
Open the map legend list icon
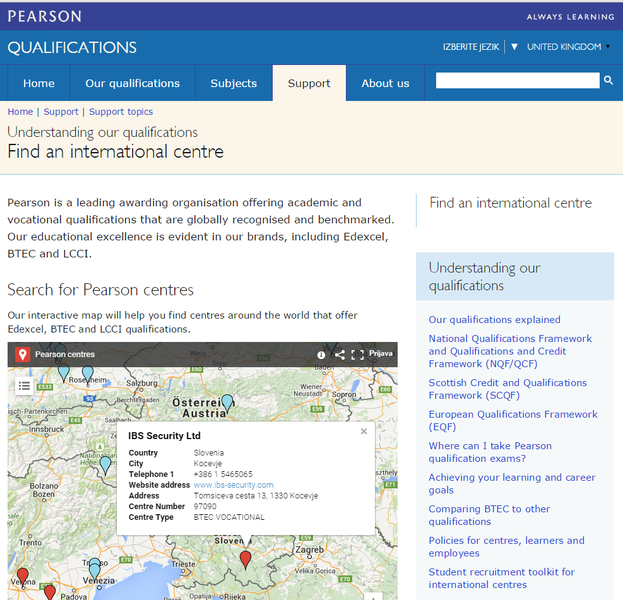(x=24, y=385)
